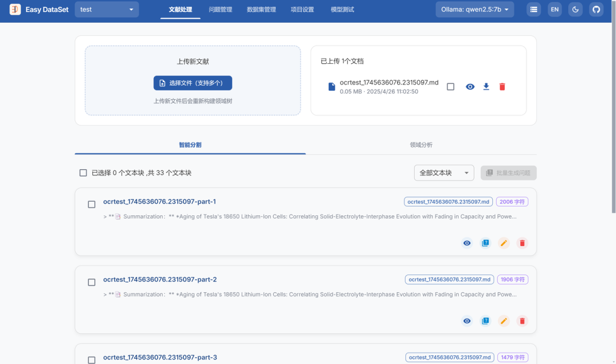Image resolution: width=616 pixels, height=364 pixels.
Task: Open ocrtest_1745636076.2315097-part-1 title
Action: click(x=160, y=202)
